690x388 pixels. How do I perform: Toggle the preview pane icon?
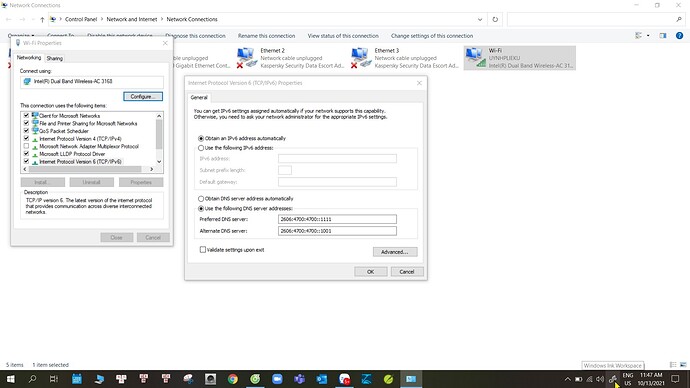tap(663, 36)
